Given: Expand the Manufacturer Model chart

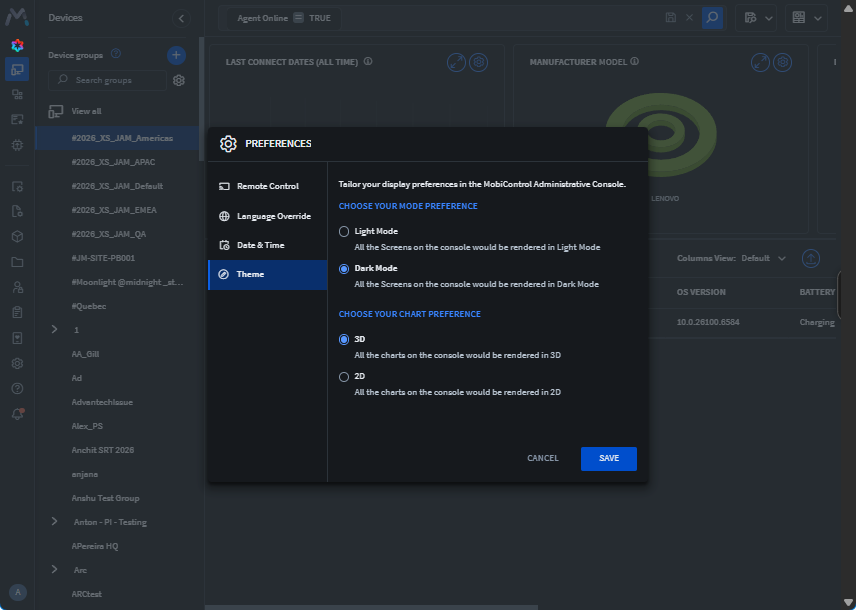Looking at the screenshot, I should 760,62.
